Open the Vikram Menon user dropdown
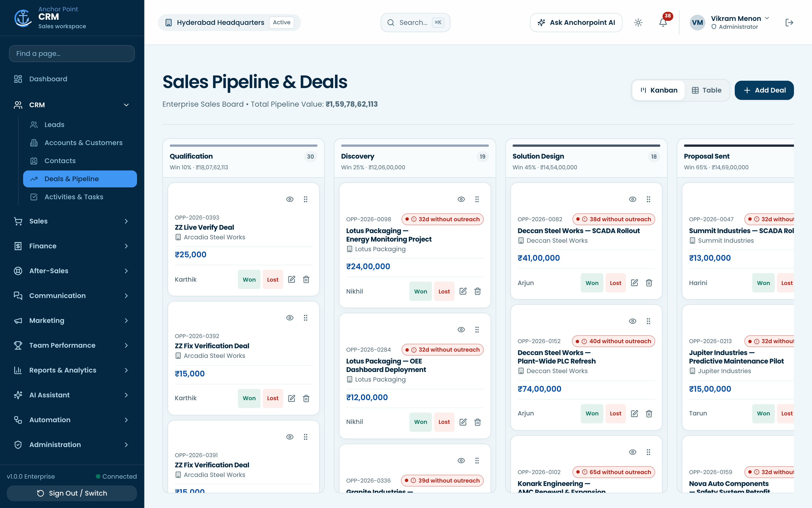The image size is (812, 508). click(x=729, y=23)
